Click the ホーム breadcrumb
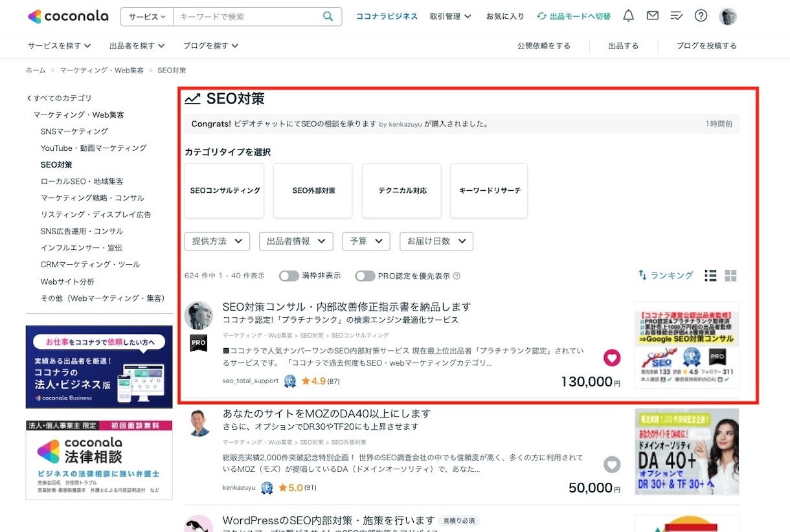Viewport: 790px width, 532px height. [36, 70]
